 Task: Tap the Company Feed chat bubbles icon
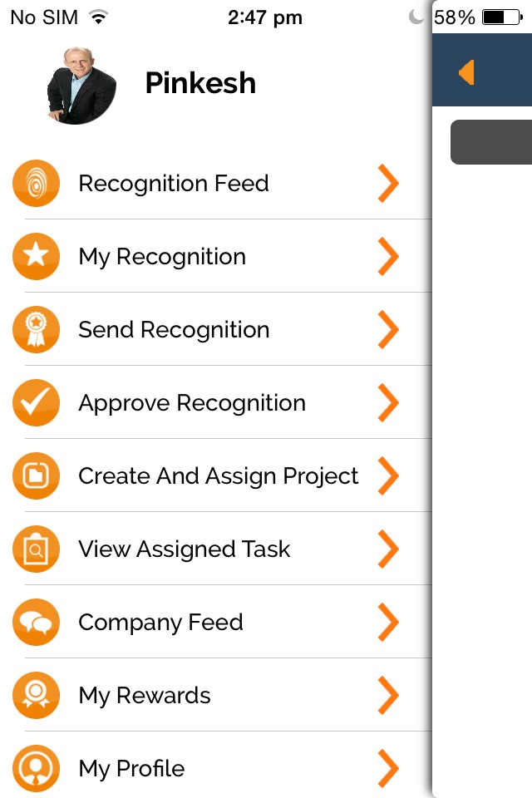(36, 622)
